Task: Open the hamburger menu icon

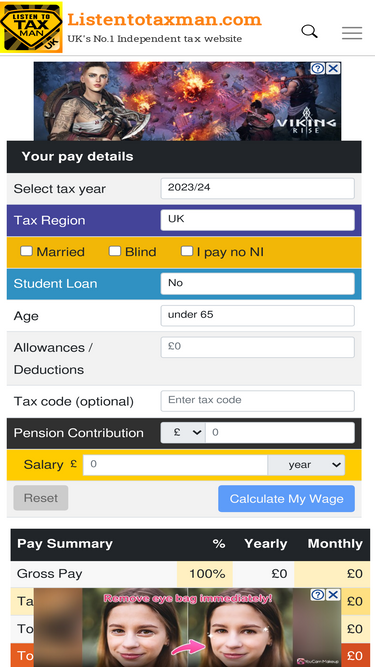Action: (352, 33)
